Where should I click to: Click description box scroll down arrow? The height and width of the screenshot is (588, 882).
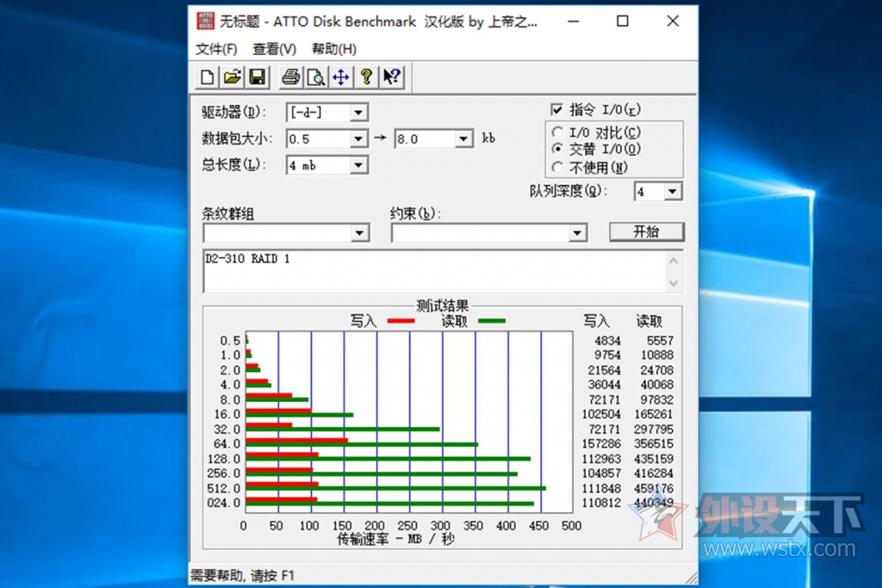[x=674, y=283]
